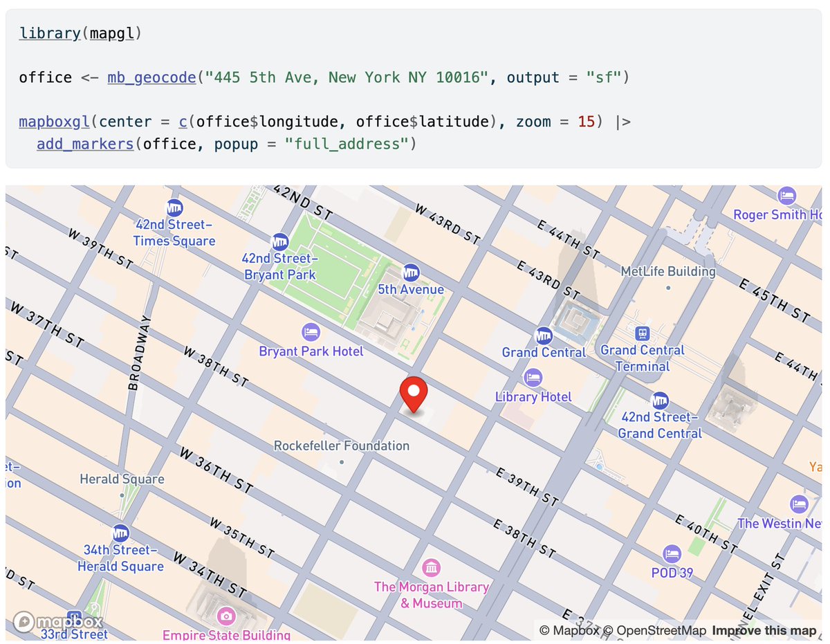This screenshot has width=830, height=644.
Task: Click the 33rd Street subway icon
Action: [74, 616]
